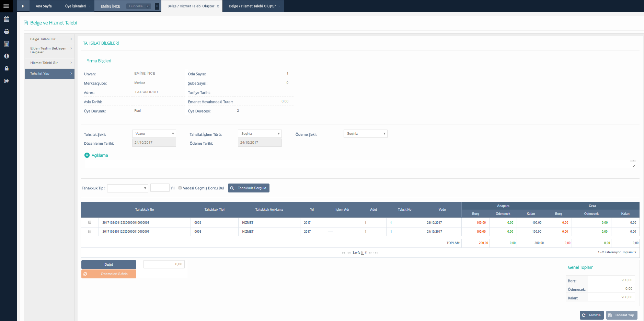Screen dimensions: 644x321
Task: Focus the Açıklama text area
Action: tap(360, 164)
